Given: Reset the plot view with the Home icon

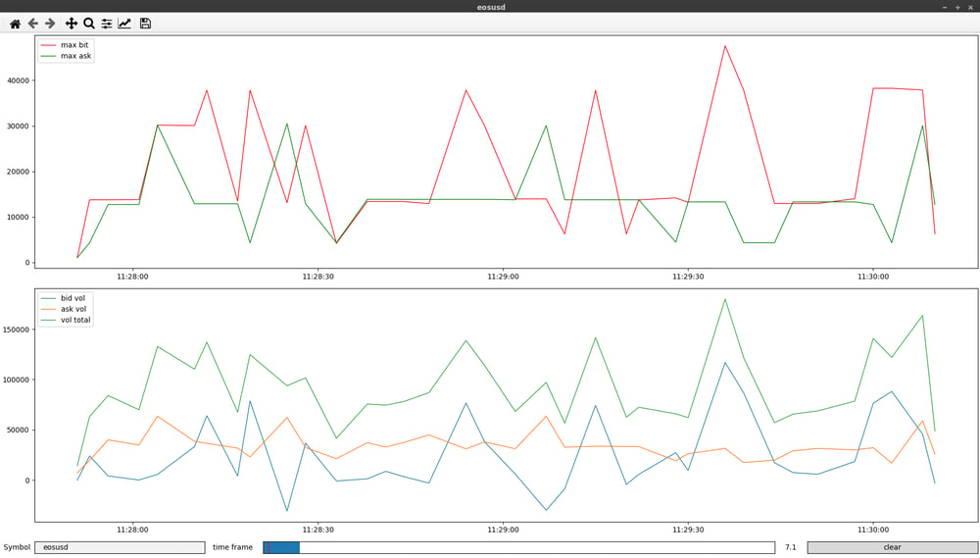Looking at the screenshot, I should (x=15, y=24).
